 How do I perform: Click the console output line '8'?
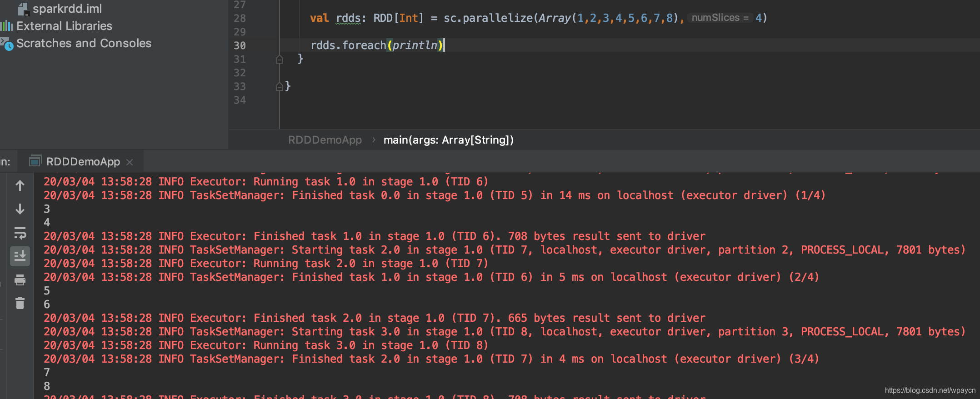(47, 386)
